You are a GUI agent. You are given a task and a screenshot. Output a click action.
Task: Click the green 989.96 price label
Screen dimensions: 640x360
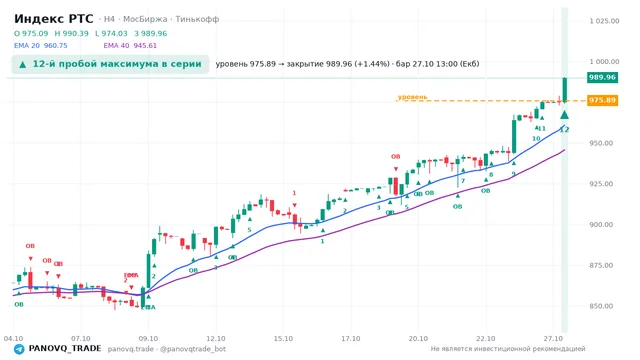point(602,77)
